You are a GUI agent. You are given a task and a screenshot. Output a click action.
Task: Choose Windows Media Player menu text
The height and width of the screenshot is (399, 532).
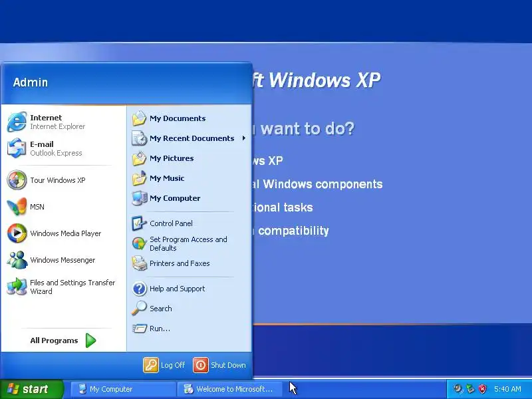pyautogui.click(x=65, y=233)
